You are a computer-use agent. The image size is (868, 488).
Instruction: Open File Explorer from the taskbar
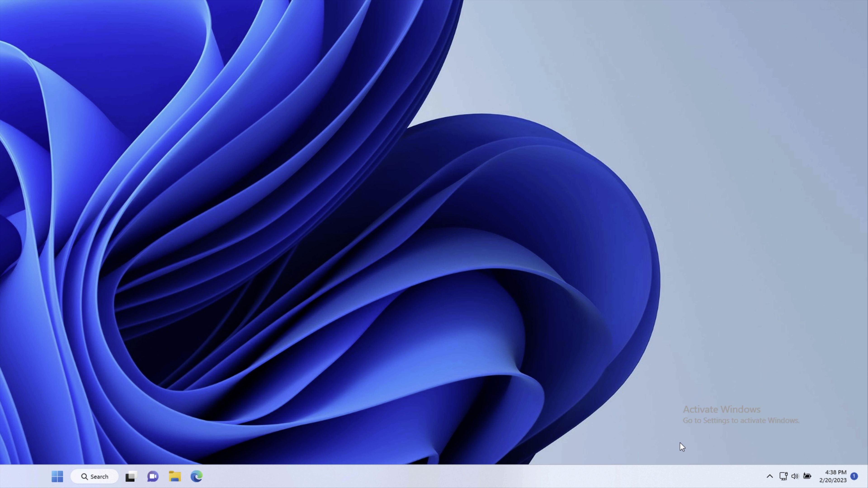175,476
